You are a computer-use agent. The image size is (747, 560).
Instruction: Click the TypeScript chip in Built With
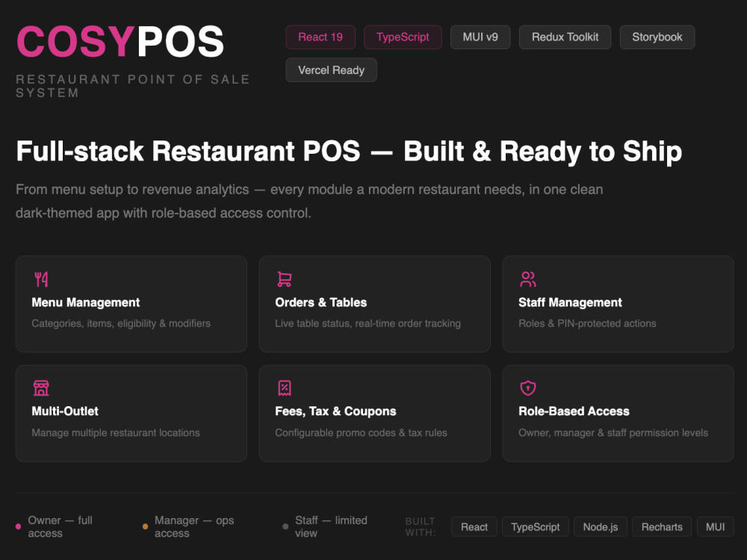536,526
